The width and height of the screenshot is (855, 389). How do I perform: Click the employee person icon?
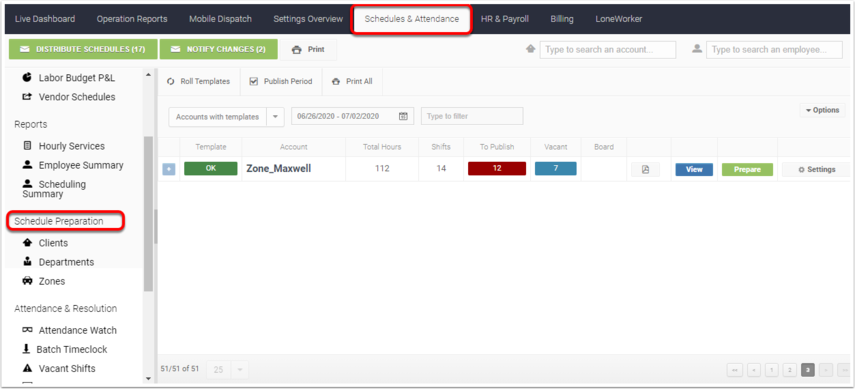point(696,49)
